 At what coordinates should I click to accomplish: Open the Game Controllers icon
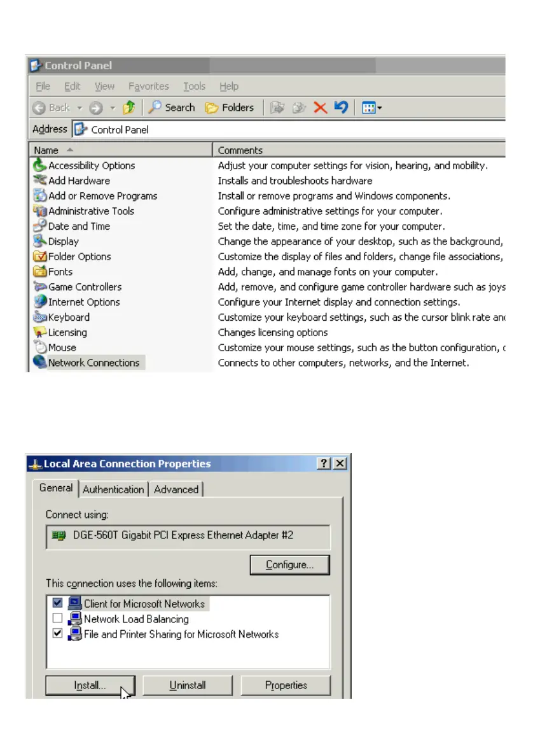click(39, 286)
